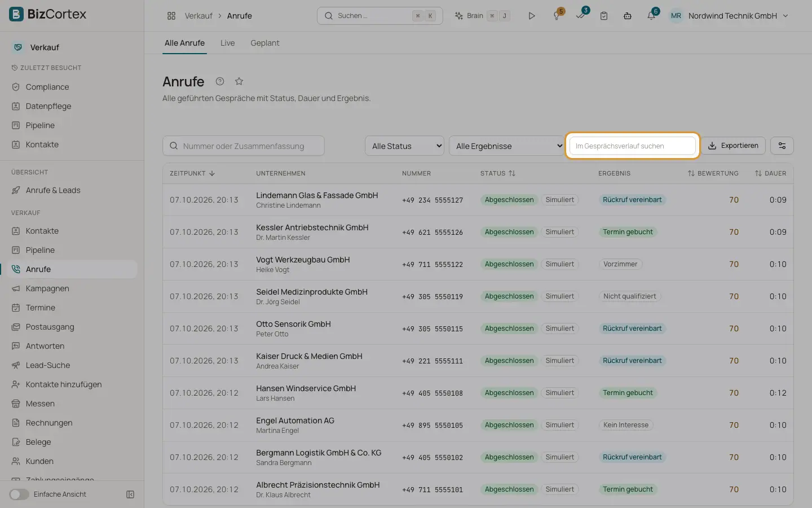Screen dimensions: 812x508
Task: Sort by Zeitpunkt column header
Action: tap(192, 173)
